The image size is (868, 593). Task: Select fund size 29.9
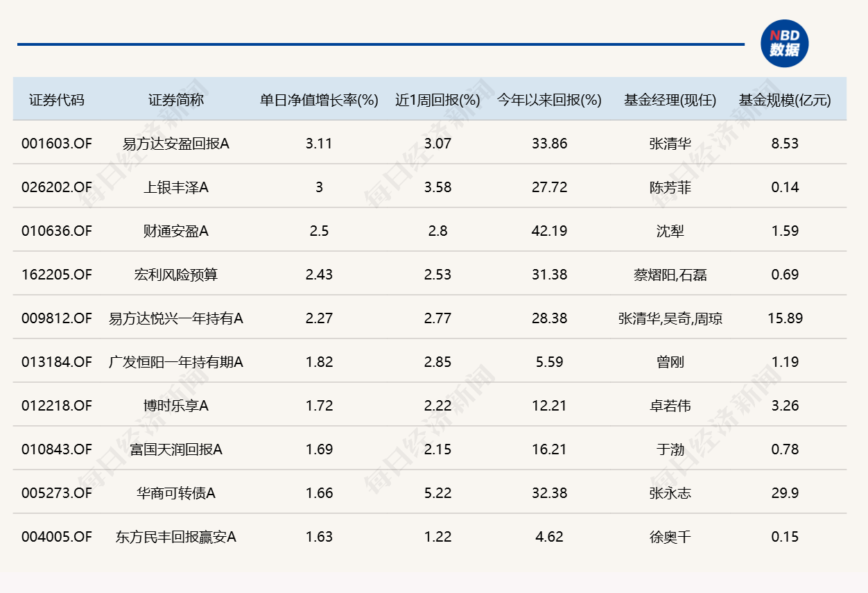pyautogui.click(x=785, y=493)
